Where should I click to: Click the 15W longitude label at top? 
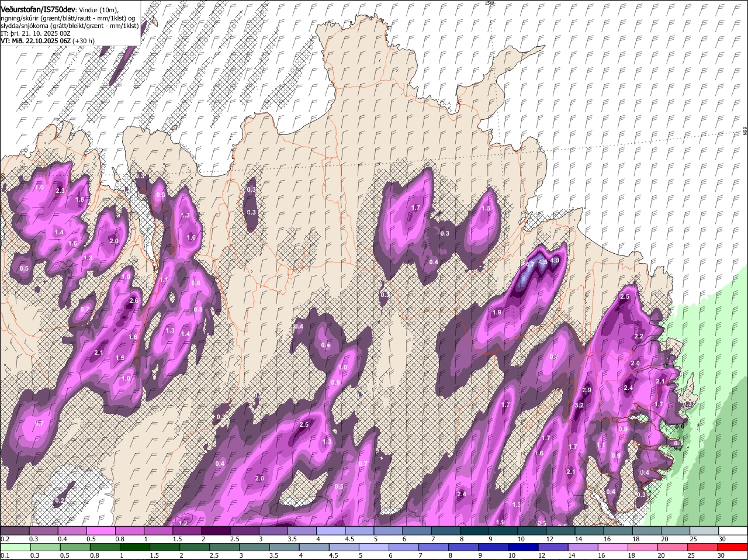pyautogui.click(x=489, y=3)
